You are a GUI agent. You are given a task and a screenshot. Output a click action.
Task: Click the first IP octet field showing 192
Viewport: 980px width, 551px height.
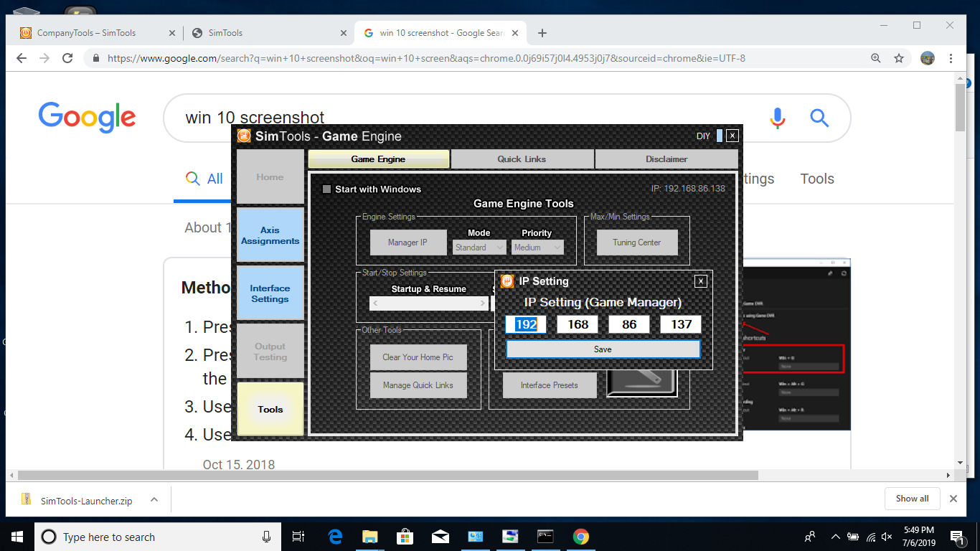tap(526, 324)
